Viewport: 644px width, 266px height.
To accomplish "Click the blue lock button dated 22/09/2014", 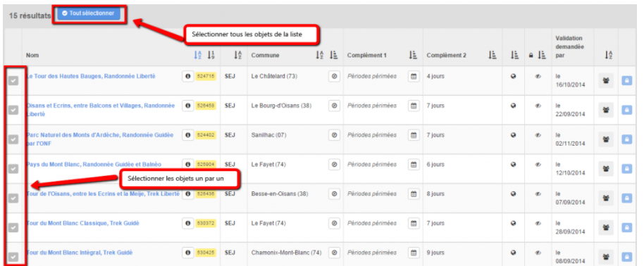I will (x=627, y=110).
